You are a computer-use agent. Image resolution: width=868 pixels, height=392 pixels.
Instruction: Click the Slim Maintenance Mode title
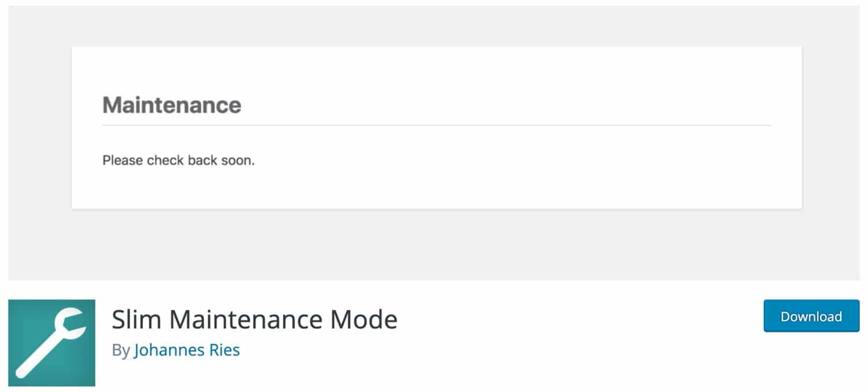pos(255,319)
